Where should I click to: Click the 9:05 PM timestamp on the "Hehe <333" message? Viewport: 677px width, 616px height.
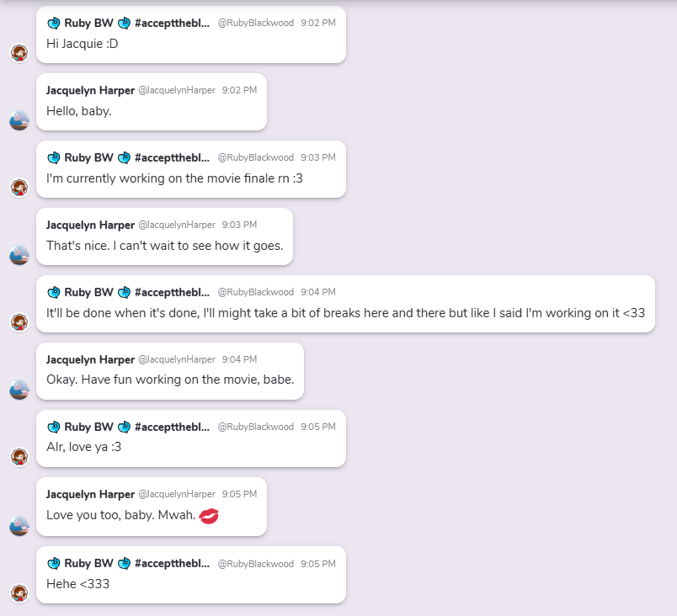pos(318,563)
